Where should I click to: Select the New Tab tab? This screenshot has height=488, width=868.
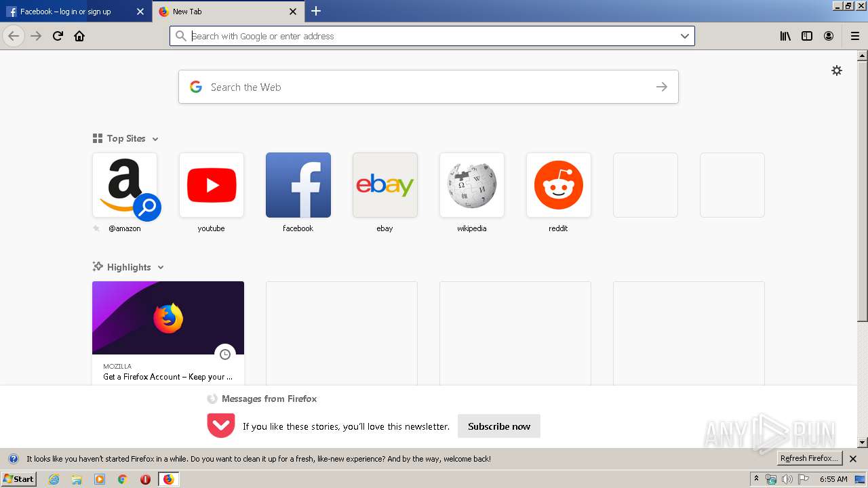227,12
